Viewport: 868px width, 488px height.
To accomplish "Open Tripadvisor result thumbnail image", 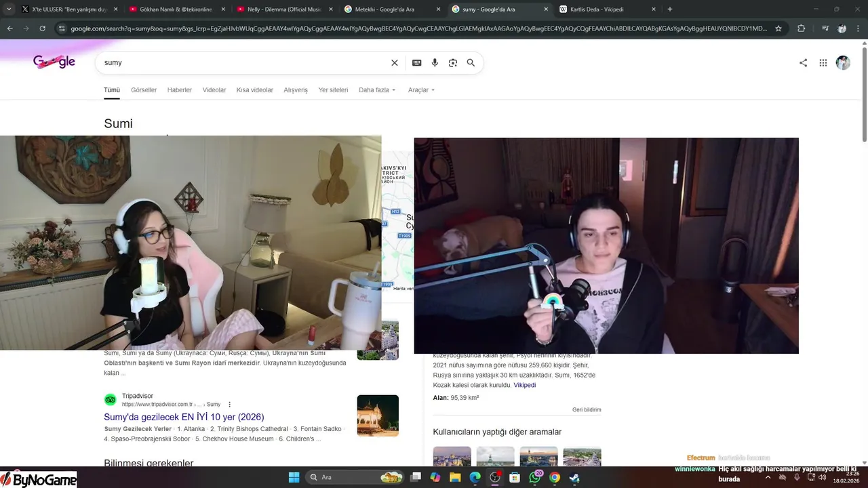I will 378,415.
